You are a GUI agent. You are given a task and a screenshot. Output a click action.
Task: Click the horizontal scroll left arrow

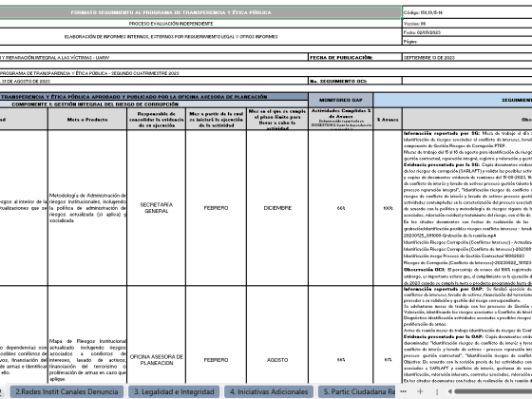tap(450, 391)
